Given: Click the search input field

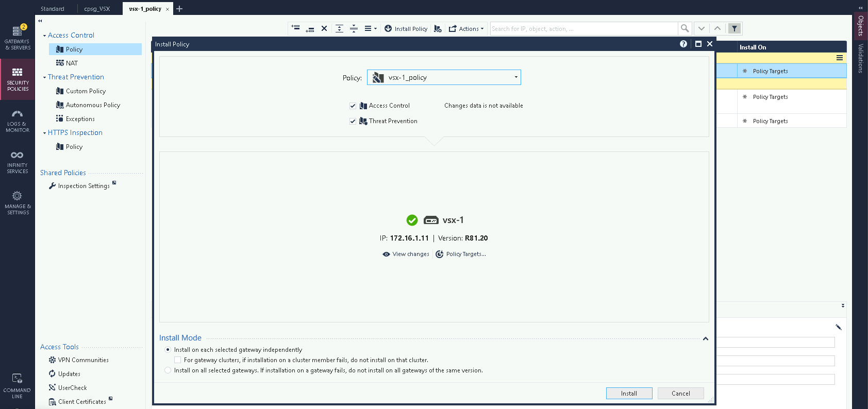Looking at the screenshot, I should pos(583,29).
